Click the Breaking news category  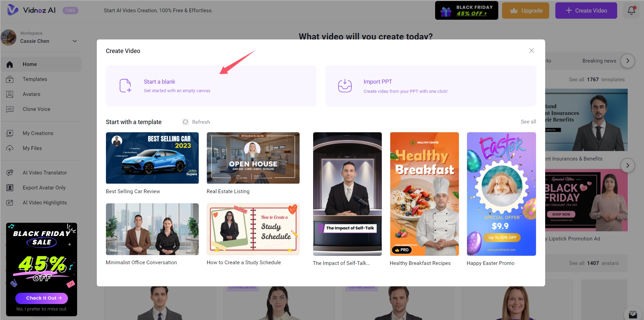(599, 61)
